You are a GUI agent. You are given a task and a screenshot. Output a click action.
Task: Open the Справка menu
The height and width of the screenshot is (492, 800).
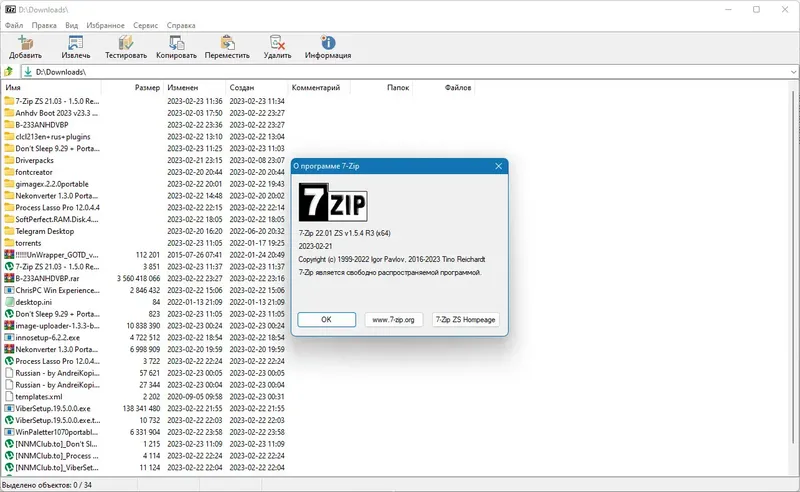pos(181,25)
